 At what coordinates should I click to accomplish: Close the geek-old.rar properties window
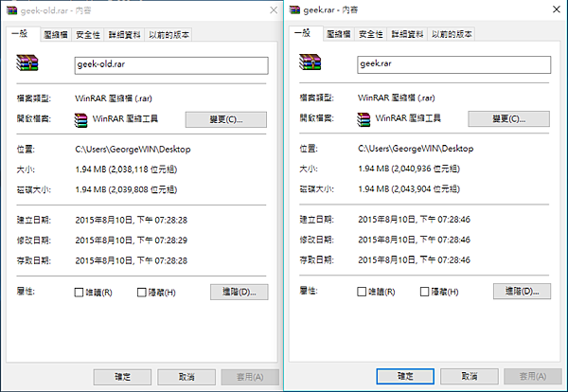pos(274,10)
